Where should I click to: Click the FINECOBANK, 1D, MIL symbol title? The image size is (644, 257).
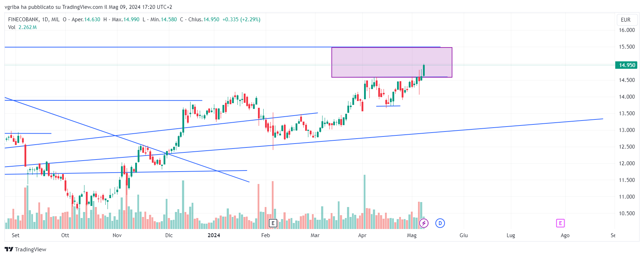(x=34, y=19)
